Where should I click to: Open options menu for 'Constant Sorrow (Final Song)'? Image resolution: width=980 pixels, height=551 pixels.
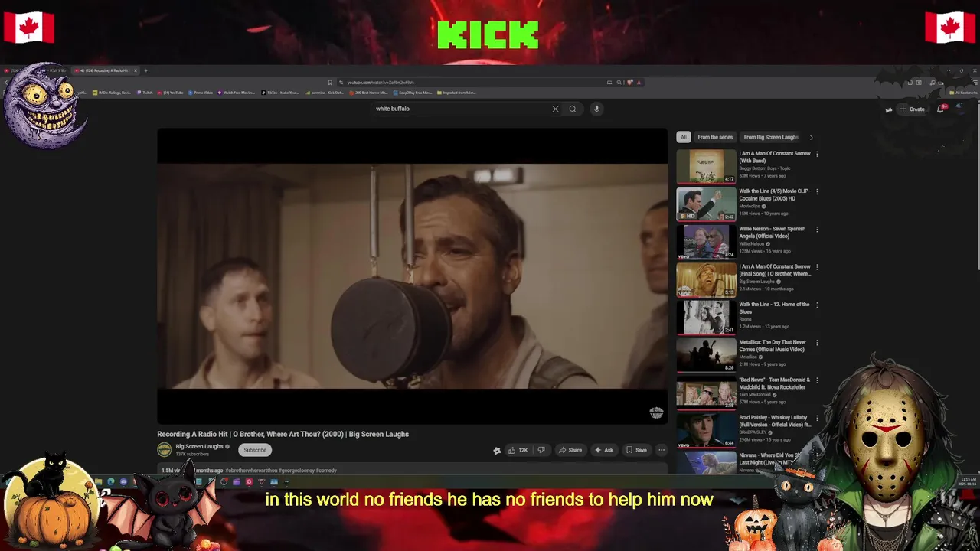point(817,267)
